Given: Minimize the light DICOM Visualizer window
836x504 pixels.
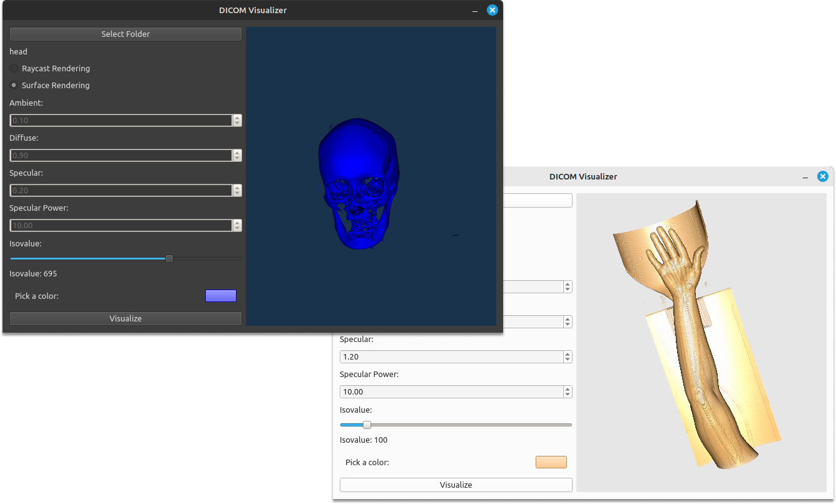Looking at the screenshot, I should click(x=805, y=177).
